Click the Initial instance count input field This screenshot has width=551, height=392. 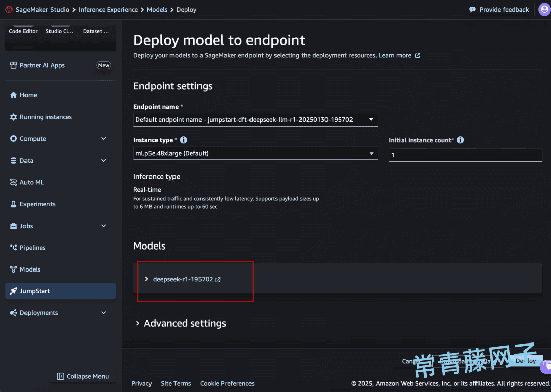[465, 155]
